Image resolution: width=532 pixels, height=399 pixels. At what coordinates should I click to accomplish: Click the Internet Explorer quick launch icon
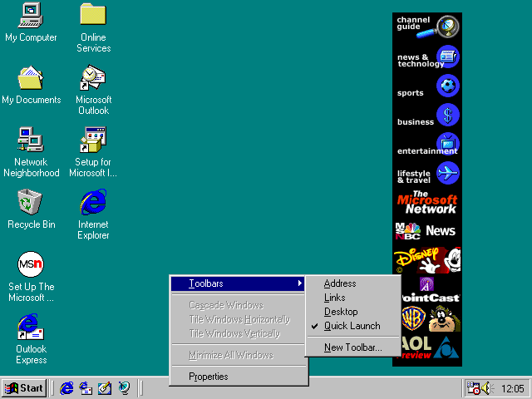point(66,387)
